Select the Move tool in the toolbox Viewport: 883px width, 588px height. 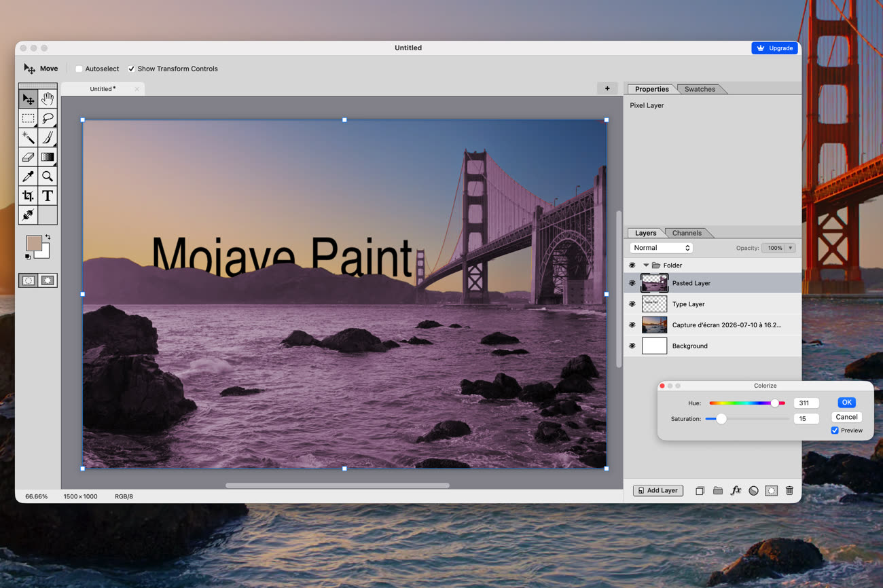click(x=28, y=99)
